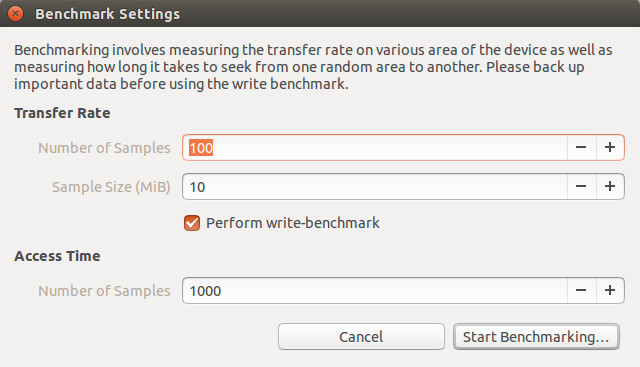The height and width of the screenshot is (367, 640).
Task: Uncheck the Perform write-benchmark checkbox
Action: coord(192,223)
